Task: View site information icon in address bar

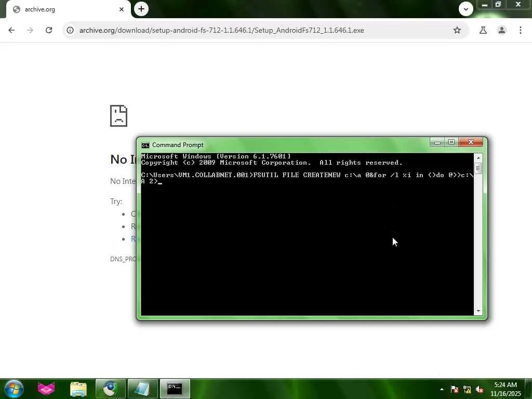Action: (70, 30)
